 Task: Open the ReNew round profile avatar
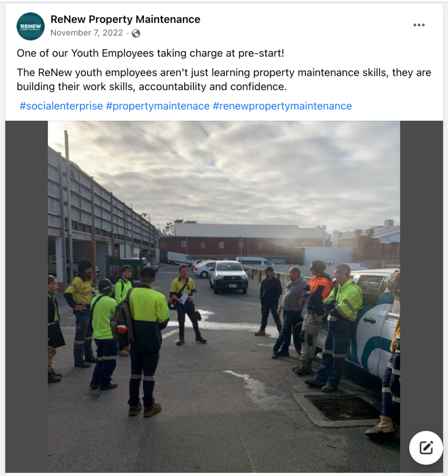tap(30, 26)
